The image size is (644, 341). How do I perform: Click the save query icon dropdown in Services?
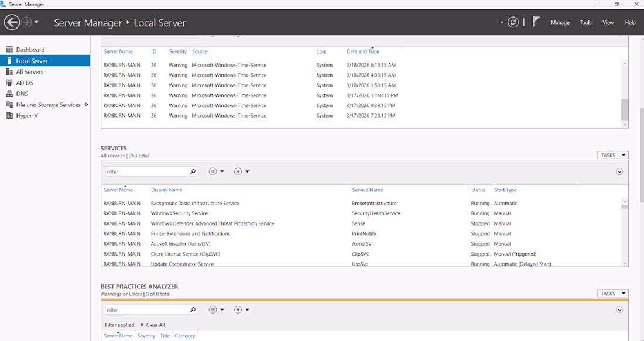pyautogui.click(x=241, y=171)
